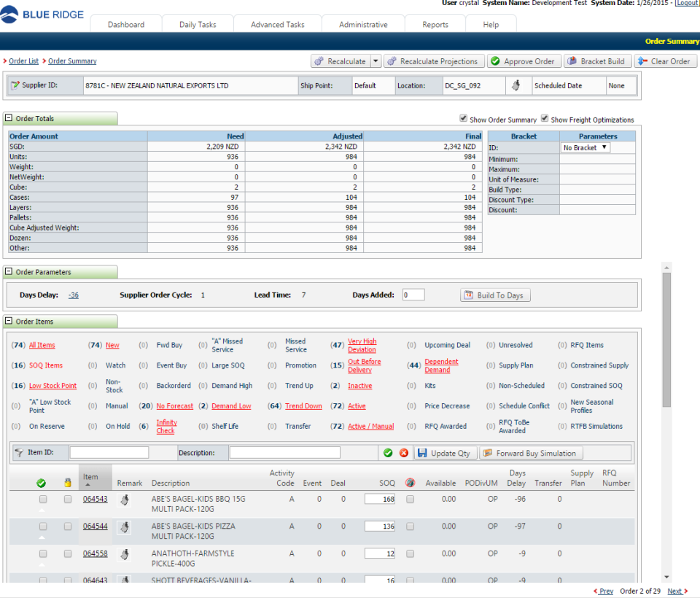
Task: Open the Recalculate dropdown arrow
Action: [376, 61]
